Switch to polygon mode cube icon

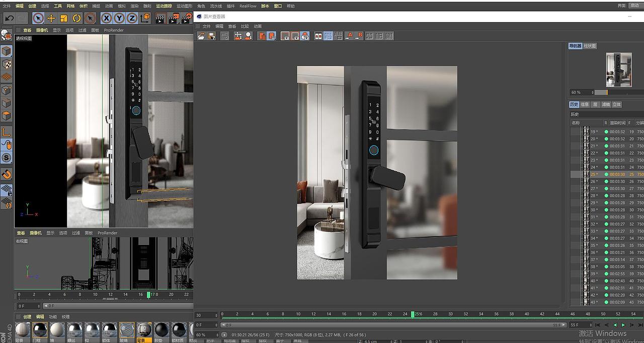click(x=7, y=116)
